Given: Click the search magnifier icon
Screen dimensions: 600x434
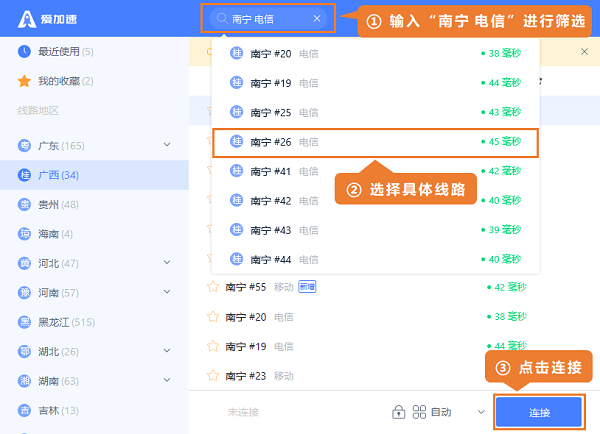Looking at the screenshot, I should click(222, 18).
